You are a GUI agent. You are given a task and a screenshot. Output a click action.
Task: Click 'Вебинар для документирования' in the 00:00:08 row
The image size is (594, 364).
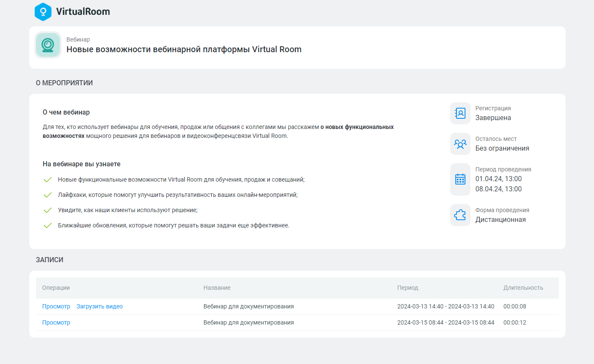249,306
